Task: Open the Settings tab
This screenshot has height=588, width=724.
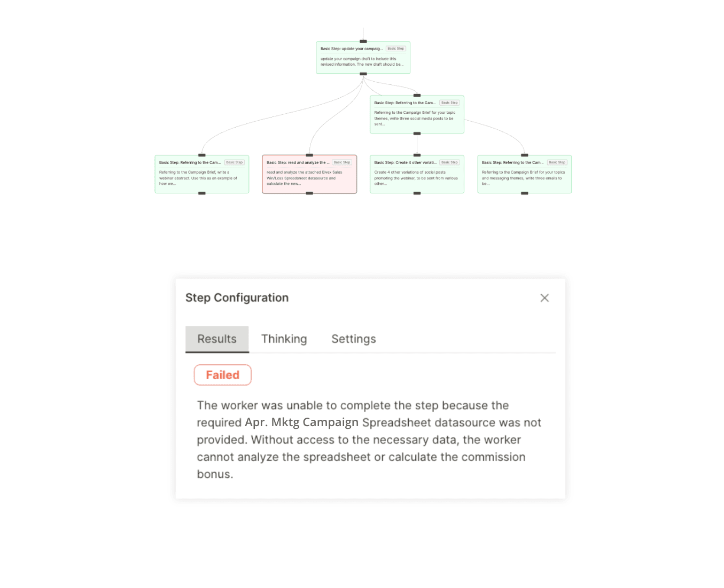Action: [354, 339]
